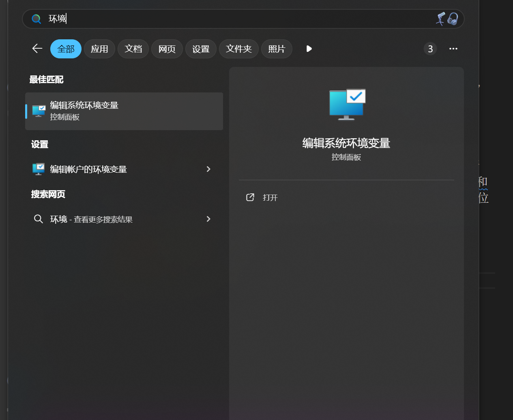This screenshot has width=513, height=420.
Task: Click the large monitor icon in preview pane
Action: 347,105
